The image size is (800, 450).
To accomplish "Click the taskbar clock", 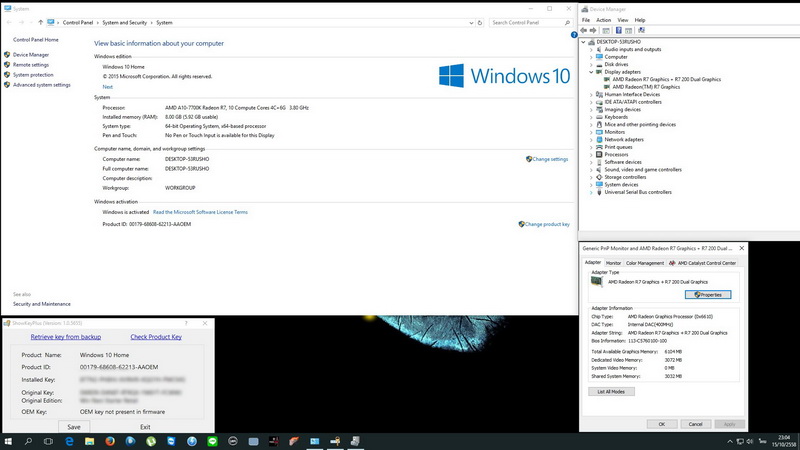I will pyautogui.click(x=784, y=441).
